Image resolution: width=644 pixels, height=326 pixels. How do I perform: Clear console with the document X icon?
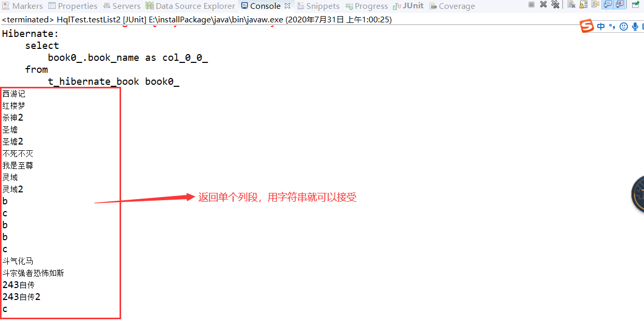click(x=571, y=4)
